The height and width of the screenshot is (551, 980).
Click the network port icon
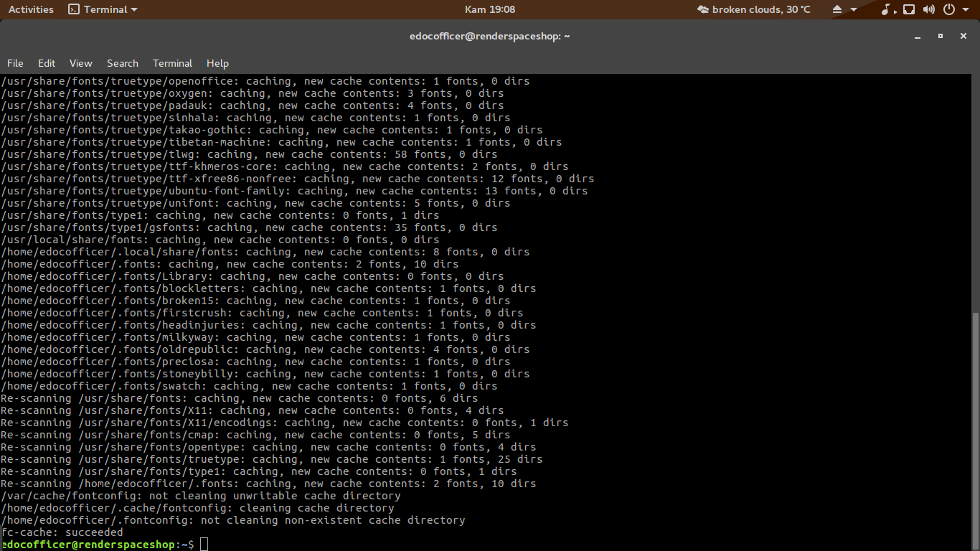[x=909, y=9]
